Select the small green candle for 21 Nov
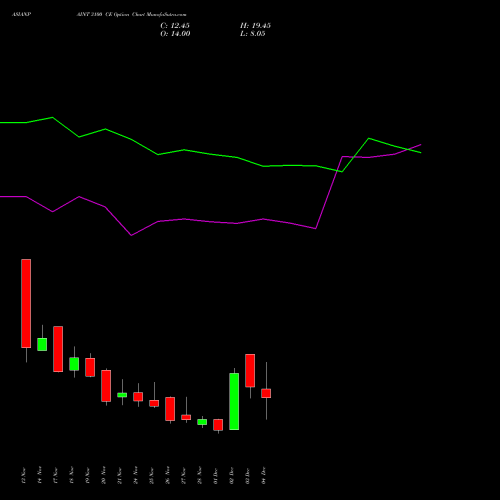This screenshot has height=500, width=500. (122, 395)
